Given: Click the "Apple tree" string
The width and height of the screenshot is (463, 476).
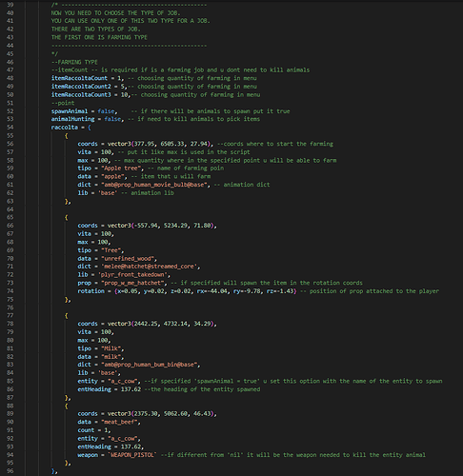Looking at the screenshot, I should point(122,169).
